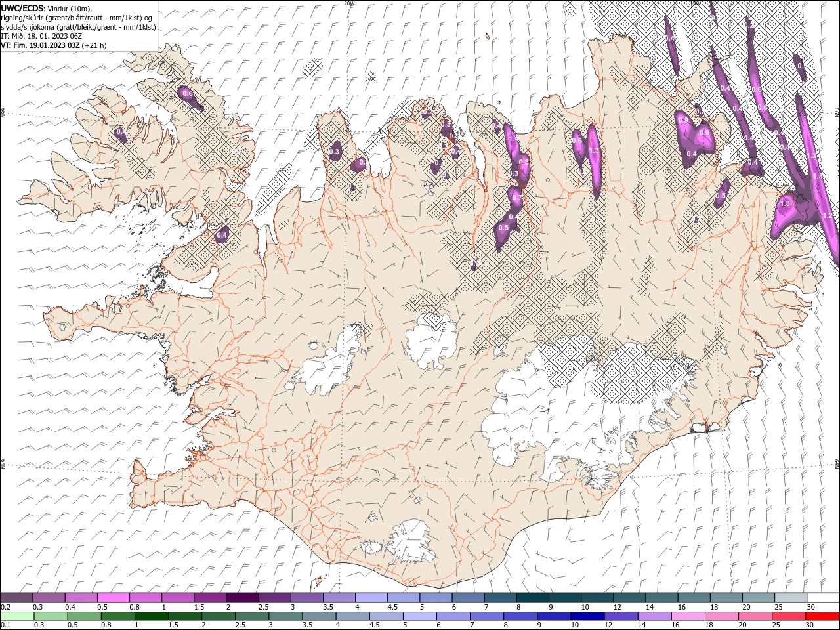Select the dark teal upper swatch between 8 and 9
The image size is (840, 630).
pyautogui.click(x=533, y=598)
